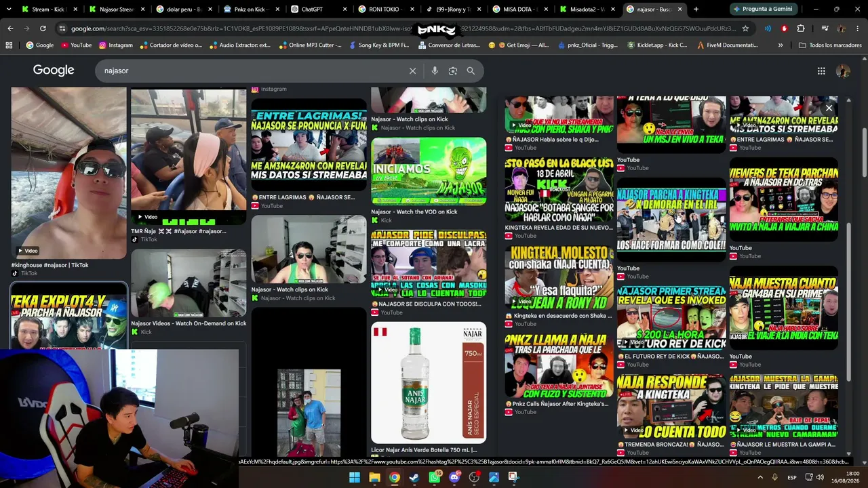868x488 pixels.
Task: Open the Song Key & BPM bookmark
Action: coord(379,45)
